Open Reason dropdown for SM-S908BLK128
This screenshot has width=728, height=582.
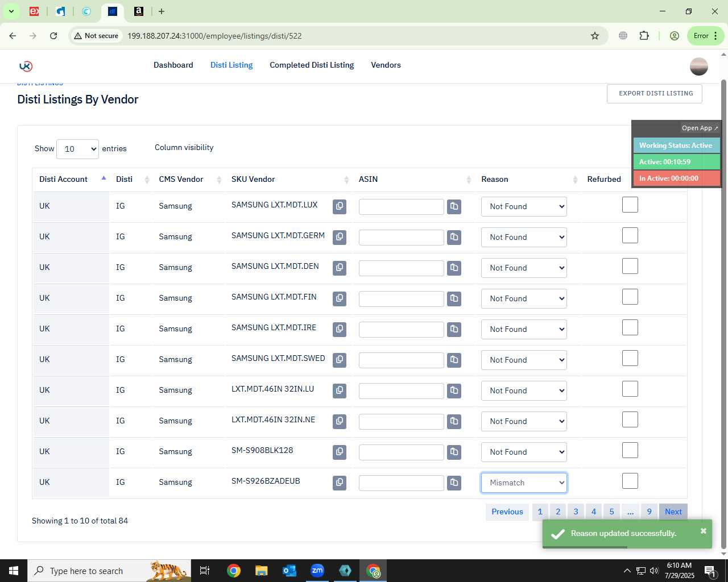pyautogui.click(x=524, y=452)
